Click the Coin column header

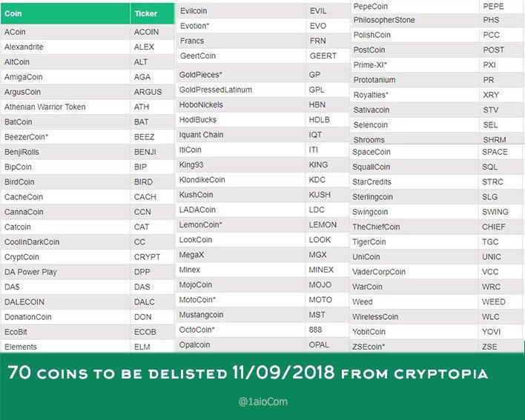(x=13, y=13)
